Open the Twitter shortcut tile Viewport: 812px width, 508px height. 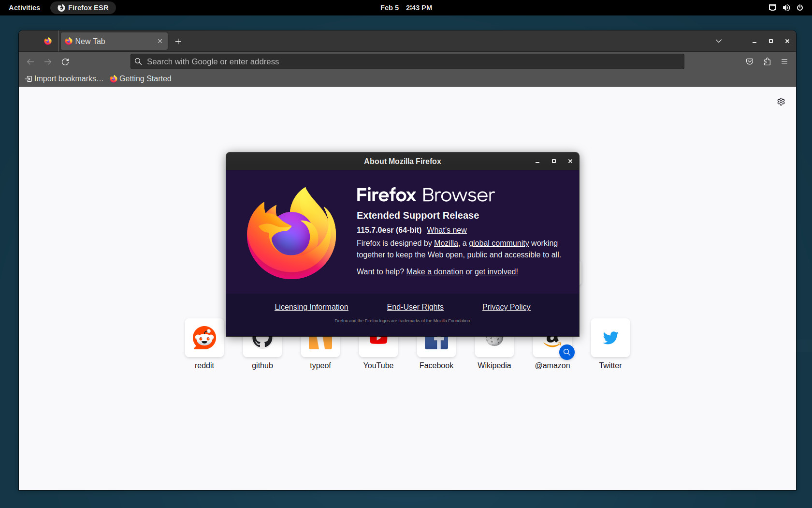tap(610, 344)
